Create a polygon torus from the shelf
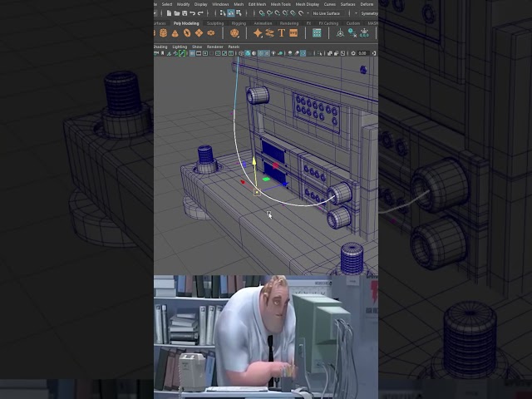Viewport: 532px width, 399px height. [187, 33]
